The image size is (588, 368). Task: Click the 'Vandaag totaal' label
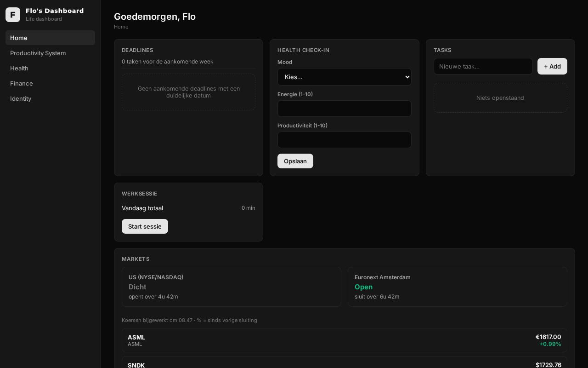pos(142,208)
